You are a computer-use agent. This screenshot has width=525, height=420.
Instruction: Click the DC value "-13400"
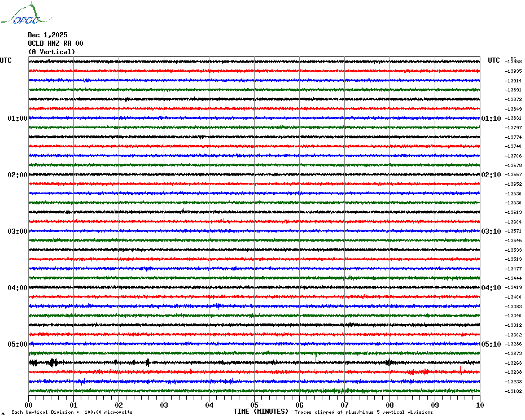pos(513,297)
